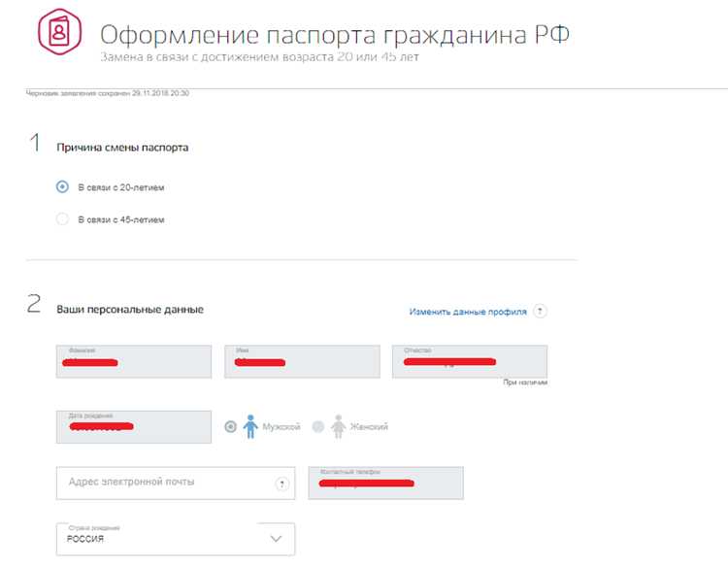This screenshot has width=728, height=566.
Task: Click the 'Оформление паспорта гражданина РФ' heading
Action: coord(335,35)
